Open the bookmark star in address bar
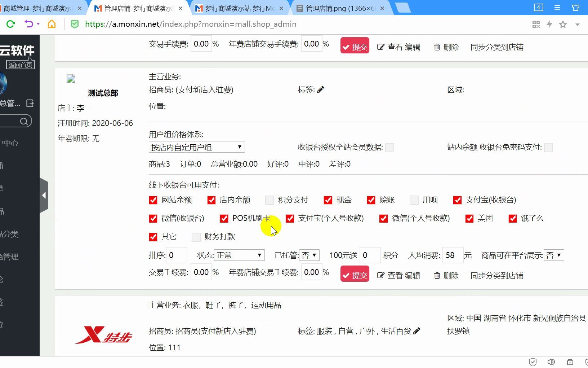The image size is (588, 368). point(563,24)
